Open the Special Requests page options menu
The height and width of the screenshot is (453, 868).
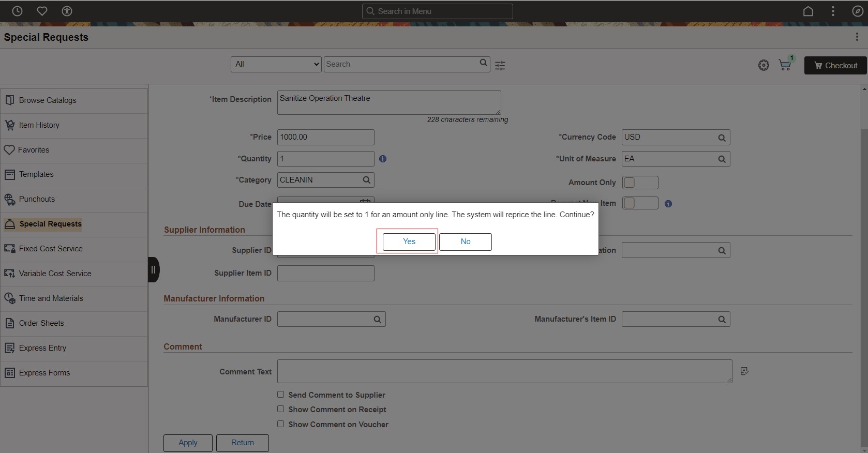(x=857, y=37)
